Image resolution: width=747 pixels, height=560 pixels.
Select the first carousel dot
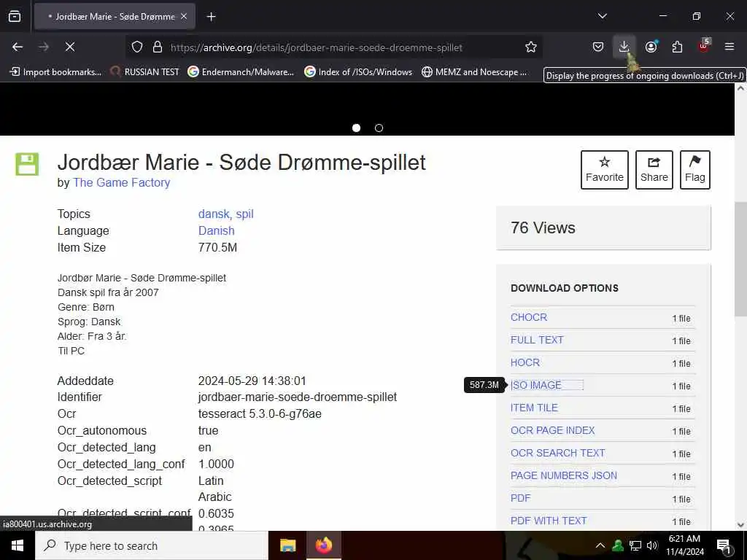pyautogui.click(x=356, y=128)
